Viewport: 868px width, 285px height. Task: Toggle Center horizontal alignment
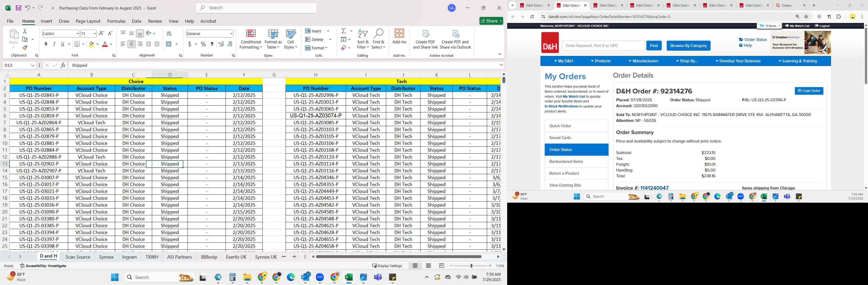131,44
